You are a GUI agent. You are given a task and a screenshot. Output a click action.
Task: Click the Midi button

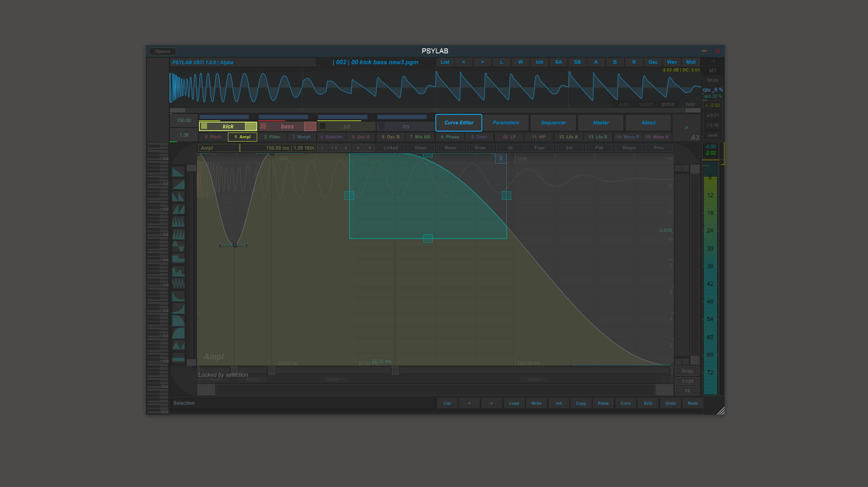click(x=691, y=62)
